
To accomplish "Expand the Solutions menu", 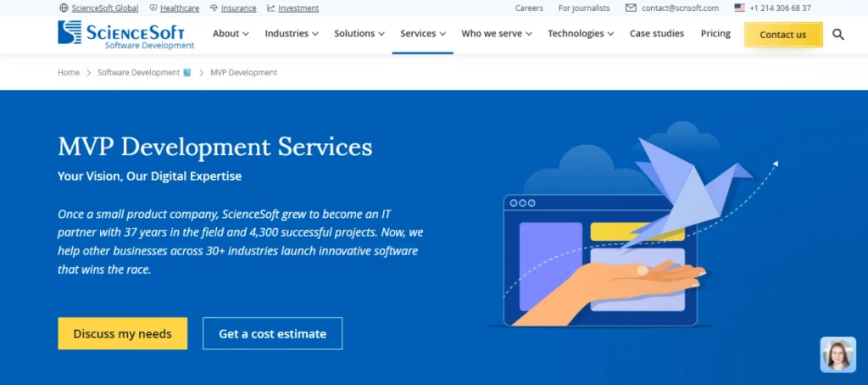I will pyautogui.click(x=359, y=33).
